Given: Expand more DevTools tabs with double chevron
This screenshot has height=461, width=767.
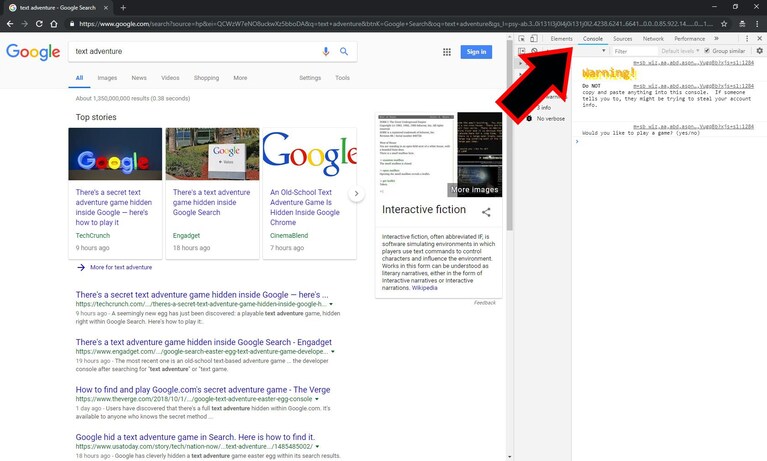Looking at the screenshot, I should coord(716,38).
